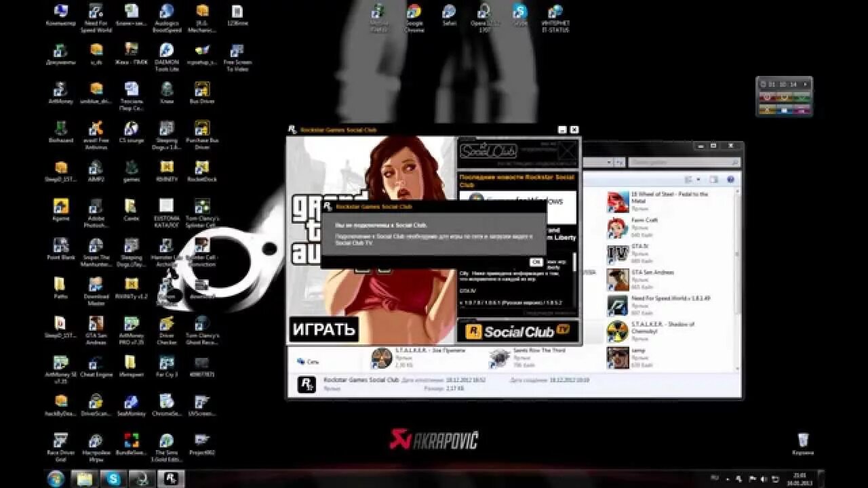
Task: Open Google Chrome desktop icon
Action: pyautogui.click(x=414, y=18)
